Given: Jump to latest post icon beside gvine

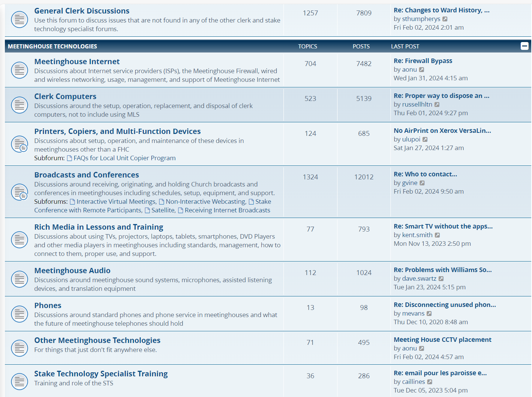Looking at the screenshot, I should (422, 183).
